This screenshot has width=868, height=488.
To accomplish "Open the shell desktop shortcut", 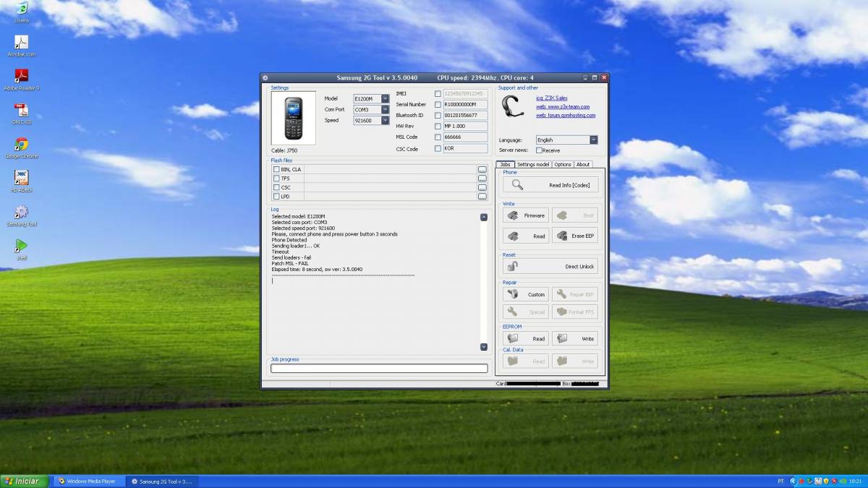I will coord(22,249).
